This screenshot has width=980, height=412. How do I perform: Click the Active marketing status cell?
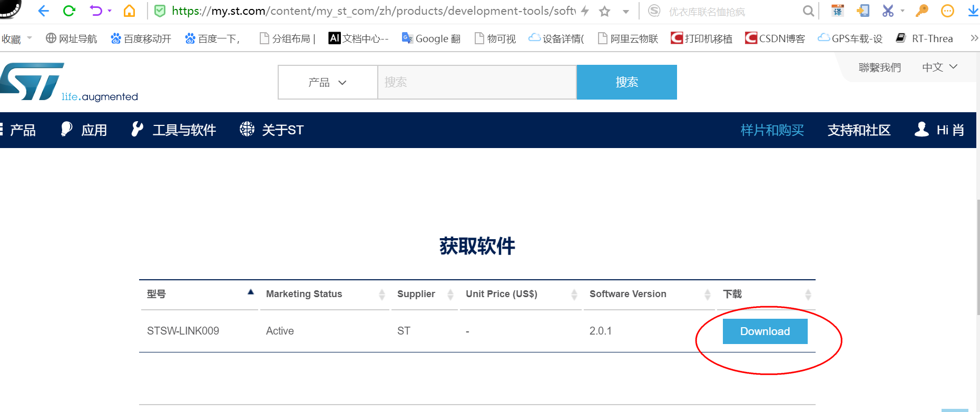click(x=280, y=331)
